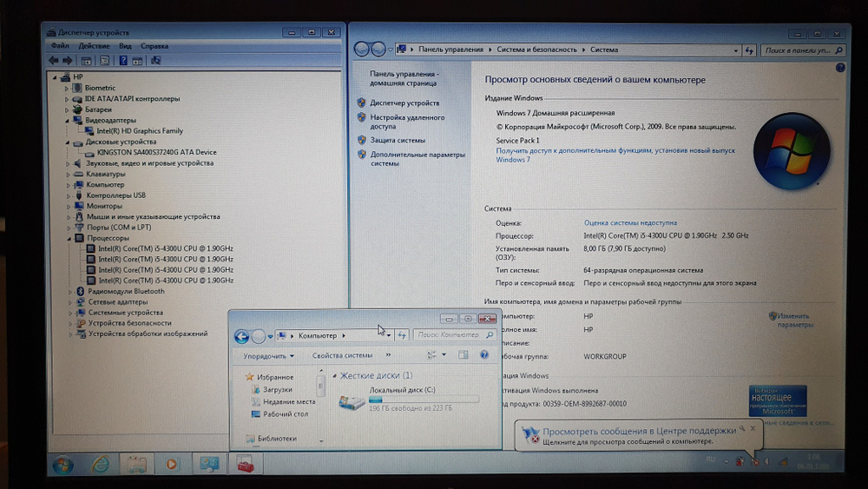Click the wrench icon in the Action Center balloon
This screenshot has height=489, width=868.
click(x=742, y=428)
